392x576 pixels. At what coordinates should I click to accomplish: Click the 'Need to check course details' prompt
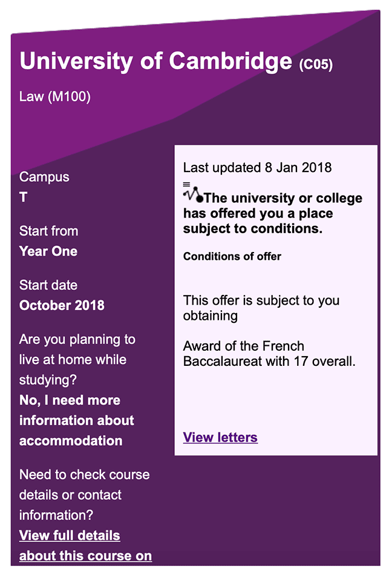coord(84,495)
